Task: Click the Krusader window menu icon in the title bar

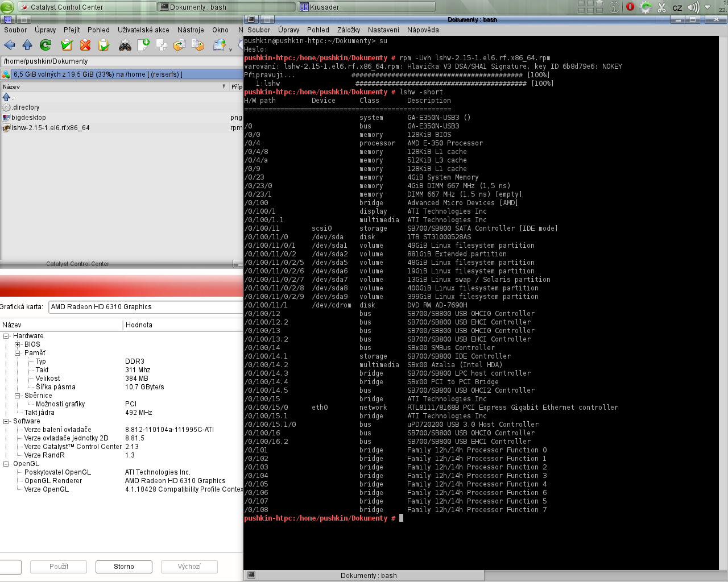Action: 8,19
